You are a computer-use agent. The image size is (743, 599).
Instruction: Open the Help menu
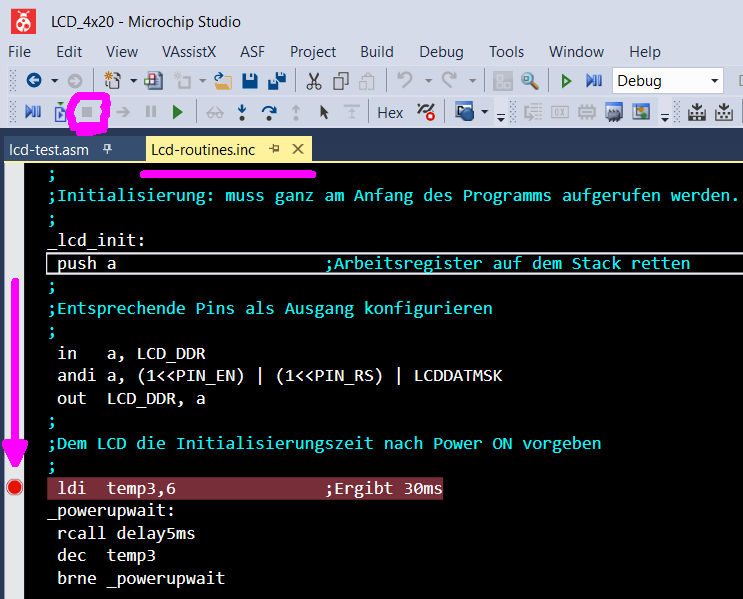coord(644,52)
